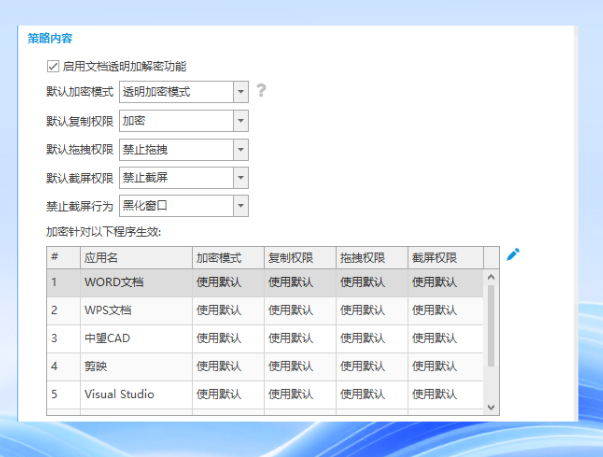Select the 中望CAD row name
The height and width of the screenshot is (457, 603).
[107, 338]
